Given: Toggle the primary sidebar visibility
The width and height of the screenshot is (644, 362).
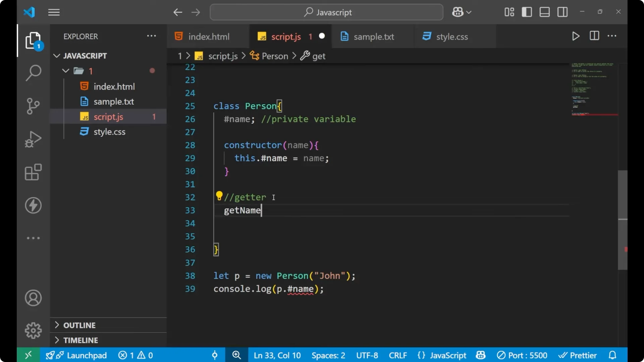Looking at the screenshot, I should tap(527, 12).
